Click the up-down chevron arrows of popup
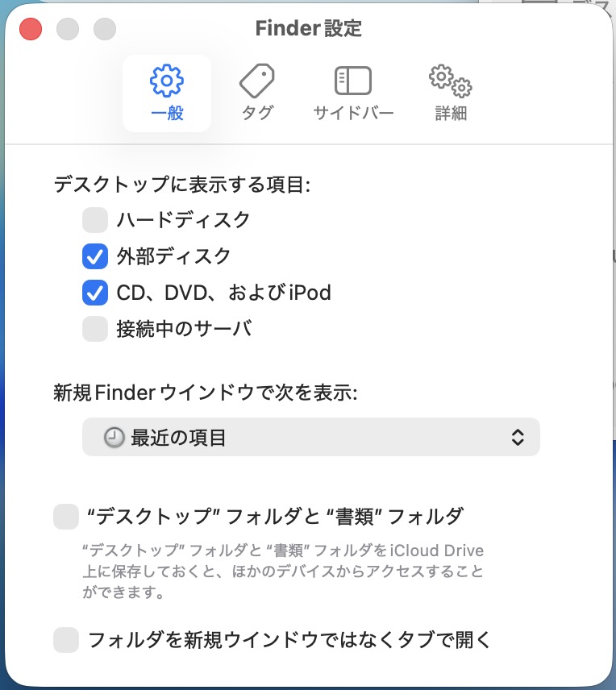Screen dimensions: 616x690 coord(518,438)
